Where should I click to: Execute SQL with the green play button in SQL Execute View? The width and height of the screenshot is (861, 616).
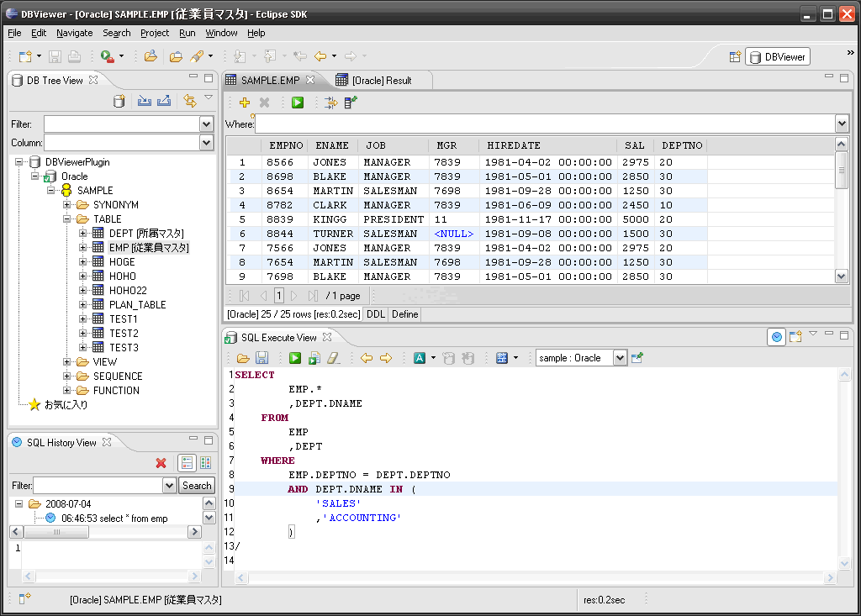295,358
